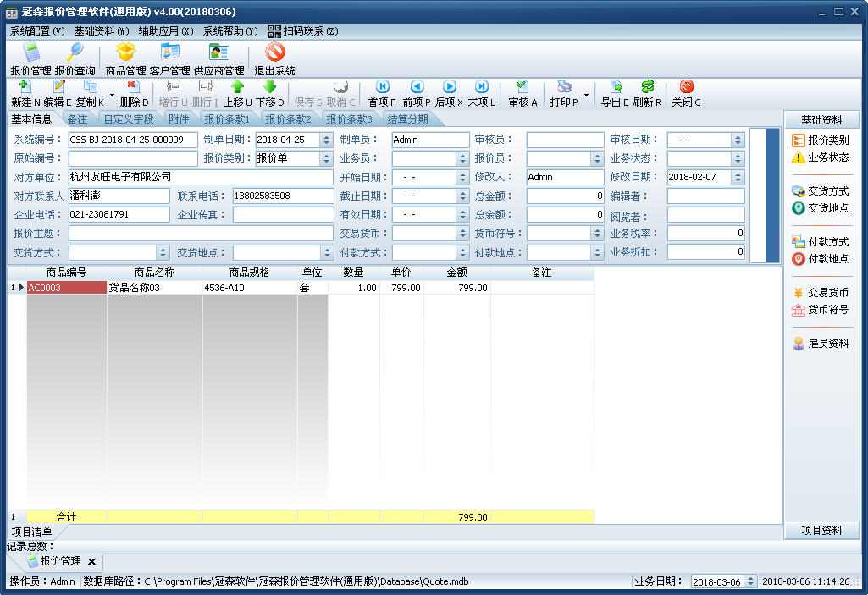The height and width of the screenshot is (595, 868).
Task: Expand the 报价员 dropdown
Action: [597, 158]
